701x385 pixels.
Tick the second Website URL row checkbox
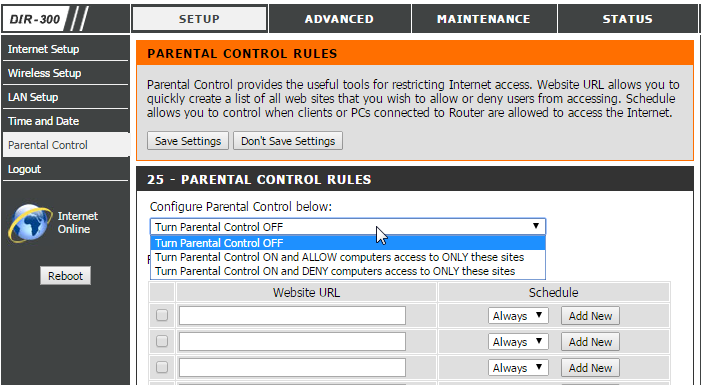click(162, 341)
